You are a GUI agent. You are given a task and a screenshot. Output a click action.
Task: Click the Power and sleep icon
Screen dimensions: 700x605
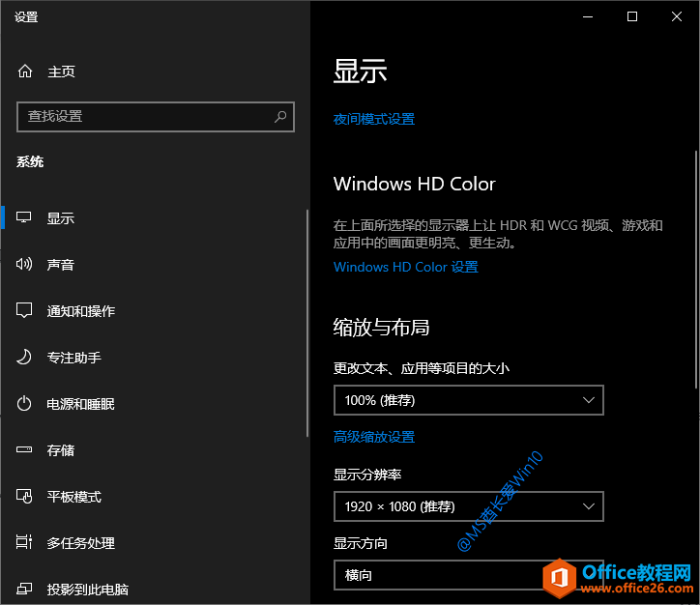click(x=24, y=403)
